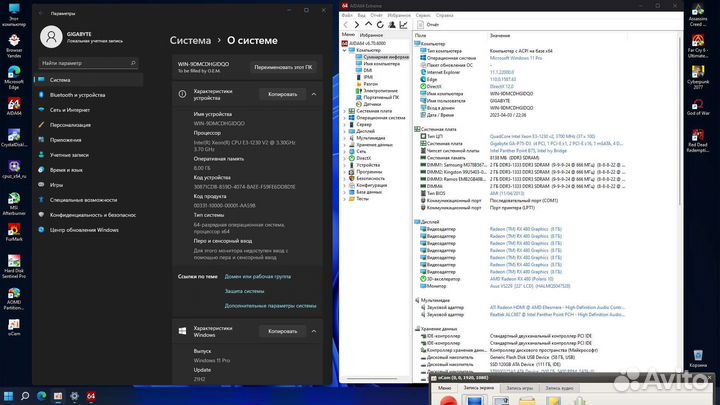Refresh the AIDA64 page
The width and height of the screenshot is (720, 405).
[380, 25]
